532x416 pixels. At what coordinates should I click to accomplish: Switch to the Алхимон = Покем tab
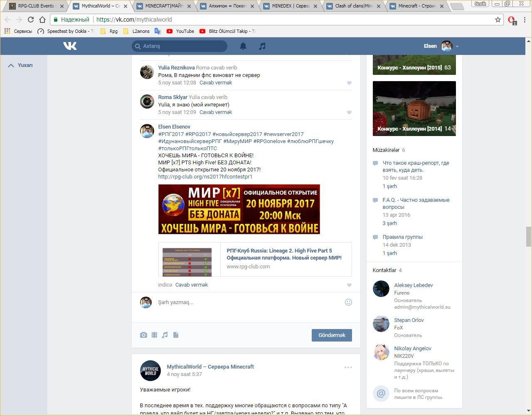click(227, 6)
